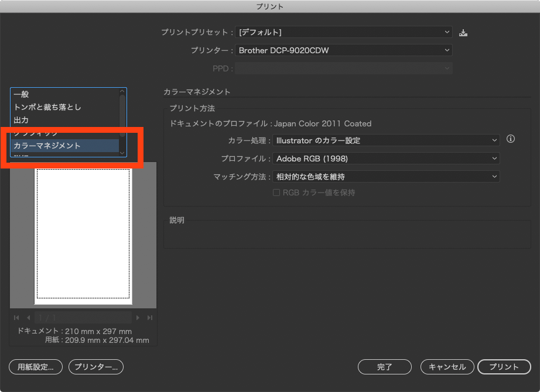Select トンボと裁ち落とし in the list
The image size is (540, 392).
(x=65, y=107)
